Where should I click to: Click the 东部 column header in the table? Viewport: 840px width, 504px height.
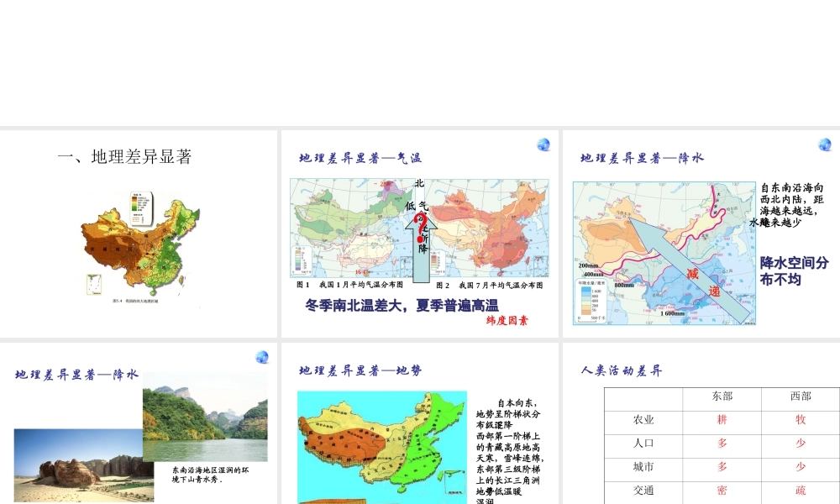pyautogui.click(x=722, y=396)
